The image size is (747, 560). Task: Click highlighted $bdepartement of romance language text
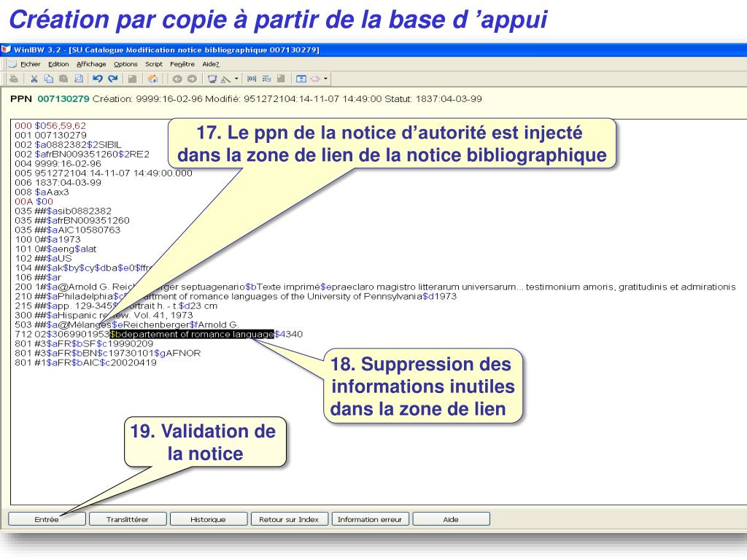(192, 334)
